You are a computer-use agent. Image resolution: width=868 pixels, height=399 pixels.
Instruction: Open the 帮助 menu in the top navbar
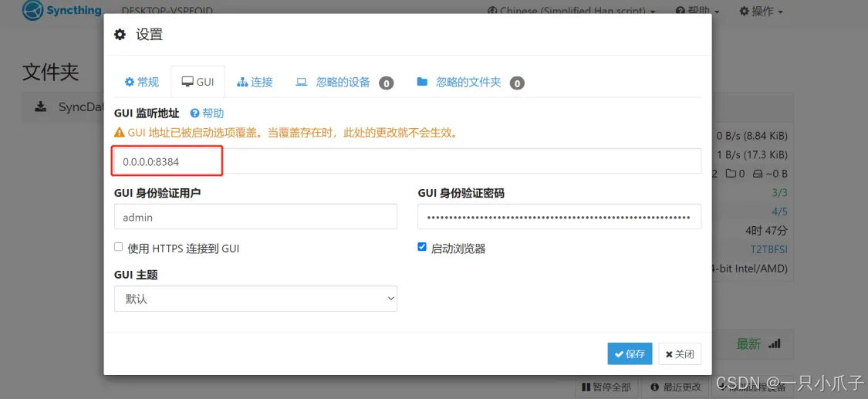click(697, 11)
